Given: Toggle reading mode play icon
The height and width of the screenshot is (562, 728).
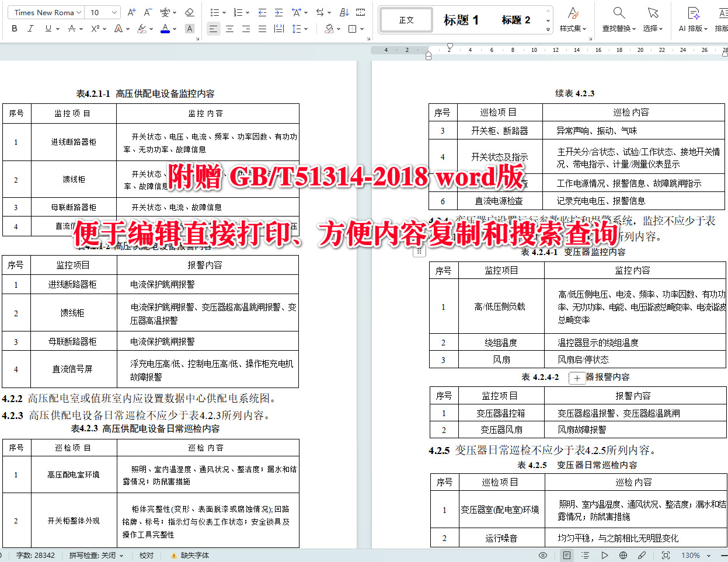Looking at the screenshot, I should pyautogui.click(x=604, y=555).
